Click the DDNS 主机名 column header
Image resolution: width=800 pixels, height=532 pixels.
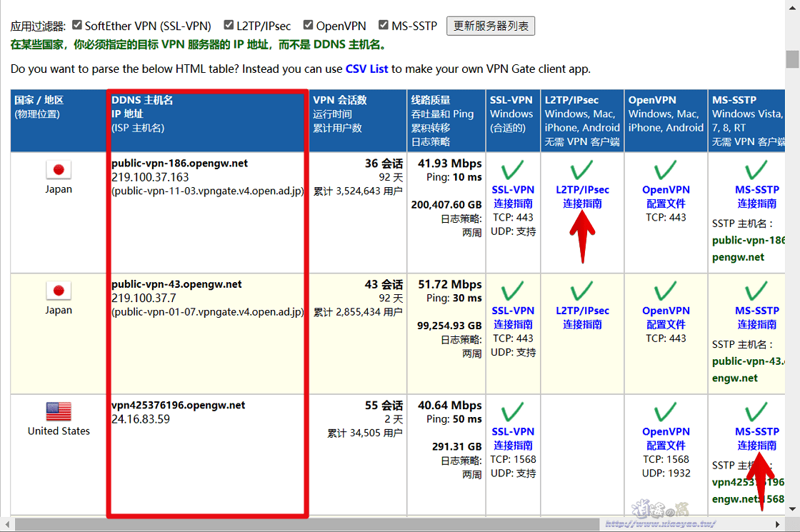click(142, 100)
